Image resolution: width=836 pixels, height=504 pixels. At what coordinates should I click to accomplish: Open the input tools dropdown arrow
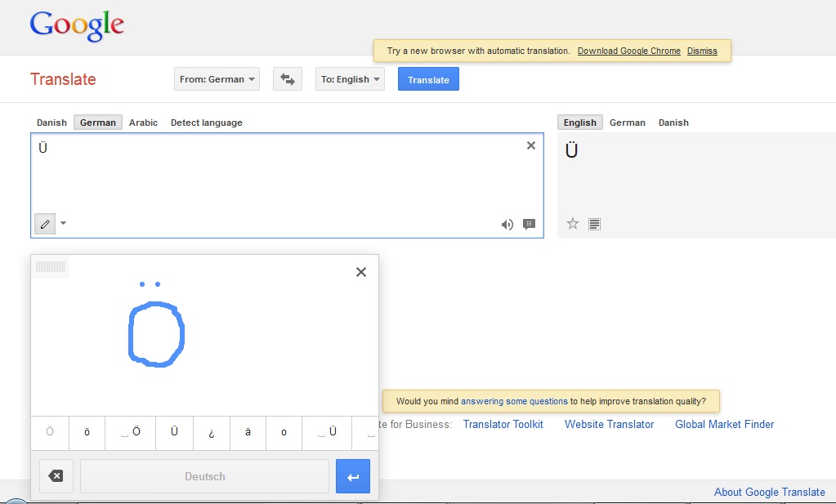point(64,224)
